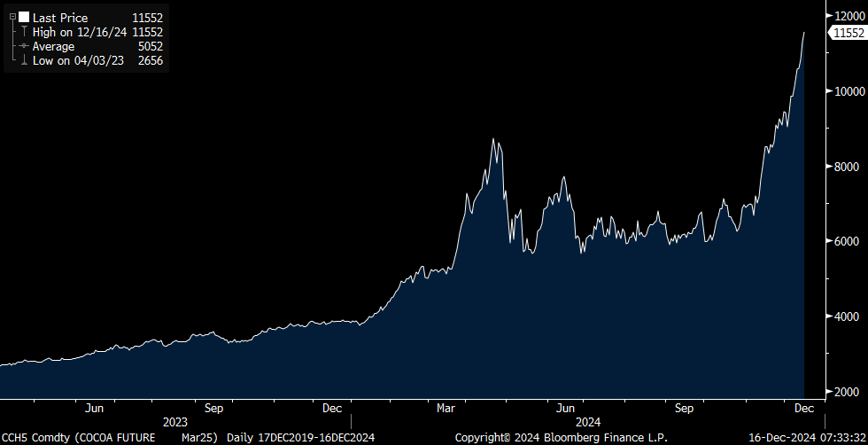Click the Low value 2656

click(x=151, y=61)
